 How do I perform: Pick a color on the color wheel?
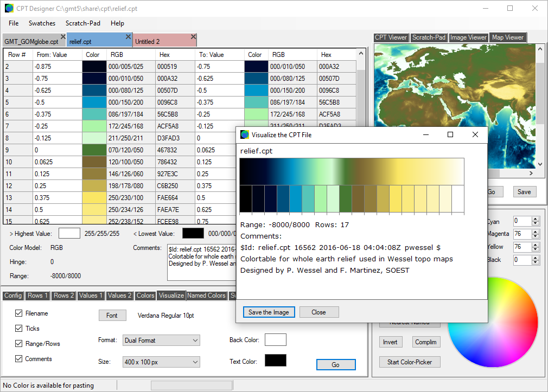tap(493, 322)
